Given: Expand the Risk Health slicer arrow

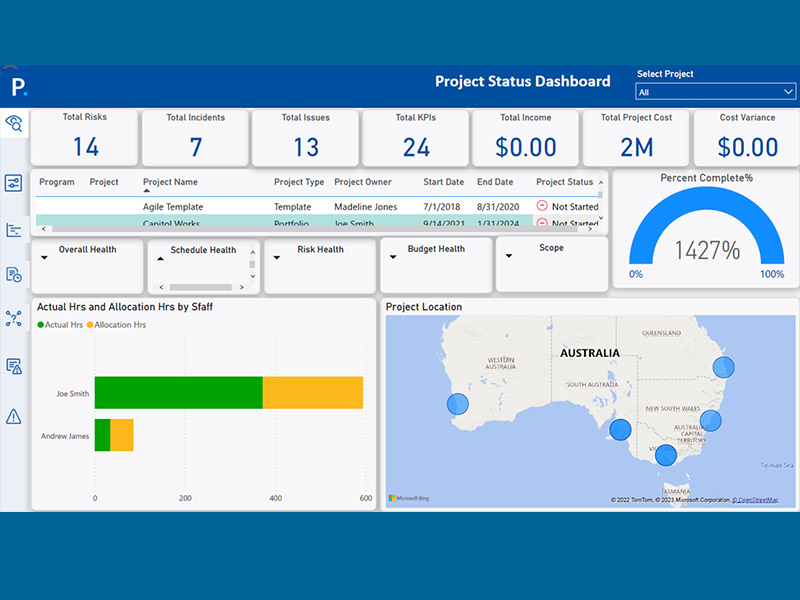Looking at the screenshot, I should tap(277, 258).
